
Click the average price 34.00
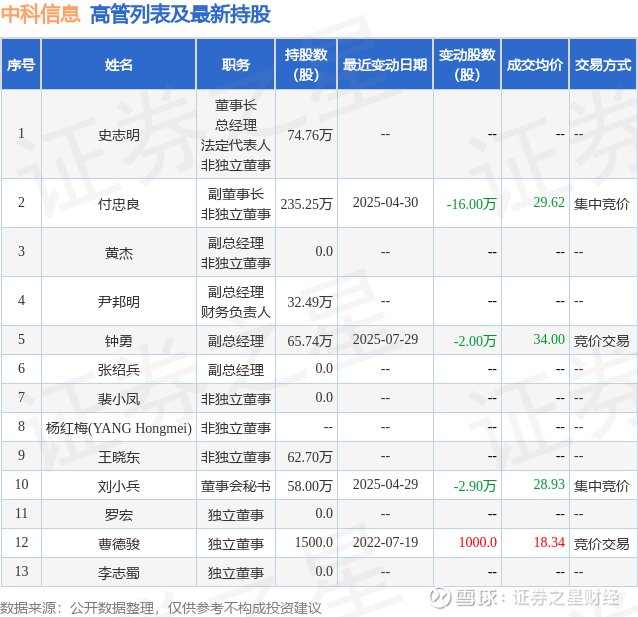pos(549,339)
